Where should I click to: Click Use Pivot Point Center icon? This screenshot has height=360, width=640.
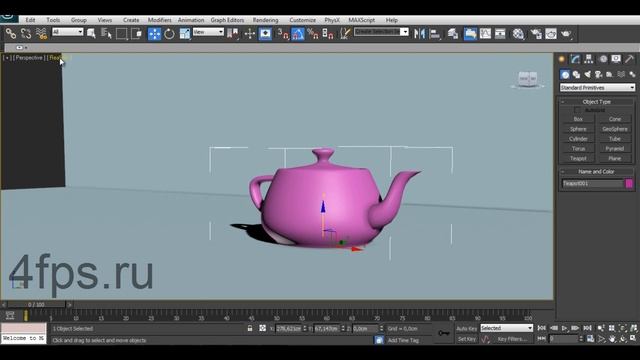coord(233,33)
